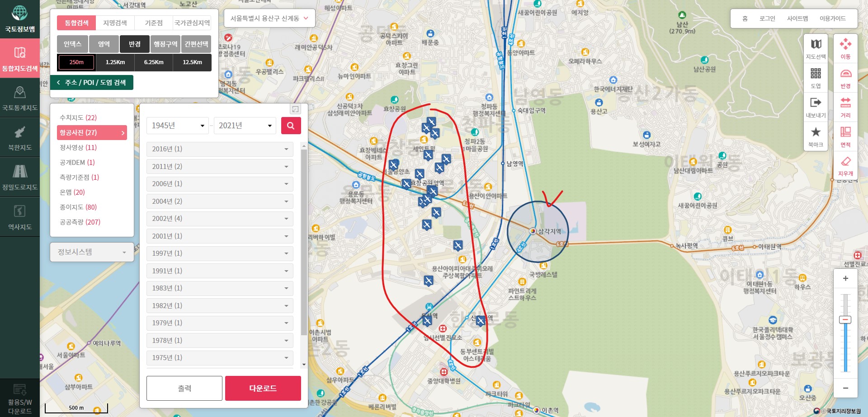Viewport: 868px width, 417px height.
Task: Open the 사이트맵 link
Action: [797, 19]
